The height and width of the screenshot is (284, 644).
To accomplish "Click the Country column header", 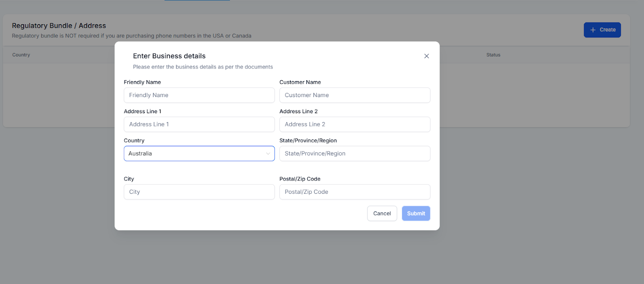I will (x=21, y=55).
